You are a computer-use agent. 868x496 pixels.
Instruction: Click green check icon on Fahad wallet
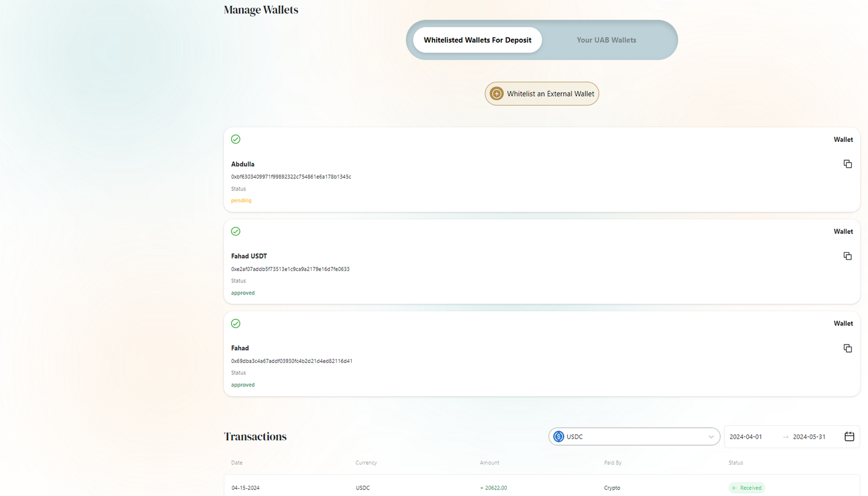coord(235,324)
